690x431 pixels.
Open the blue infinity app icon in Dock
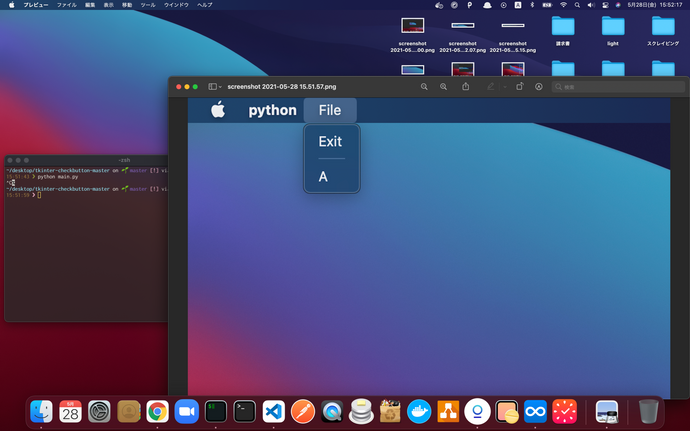click(535, 412)
